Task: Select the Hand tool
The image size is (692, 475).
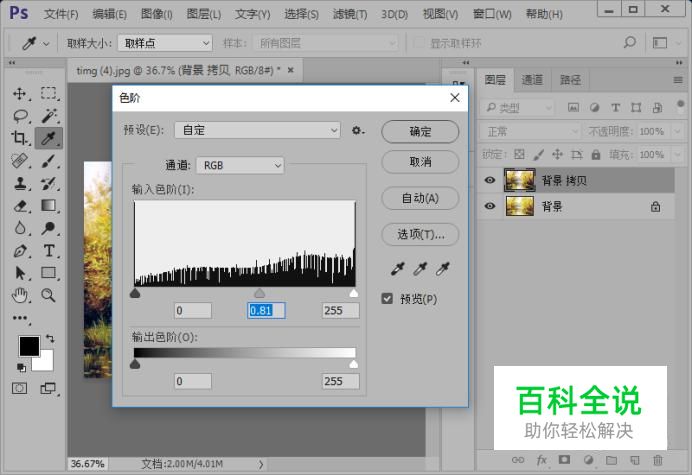Action: coord(20,295)
